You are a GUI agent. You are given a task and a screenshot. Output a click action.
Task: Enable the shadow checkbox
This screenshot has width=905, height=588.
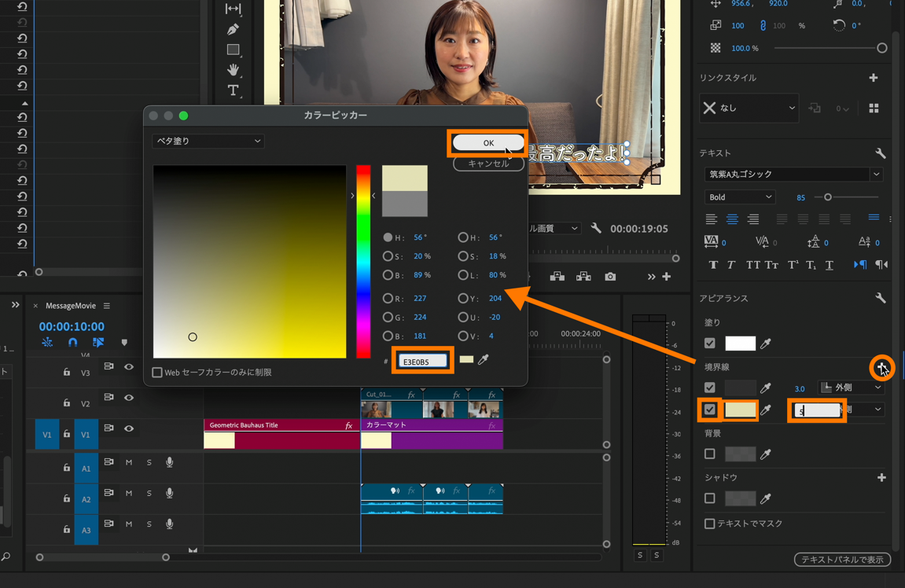[710, 498]
